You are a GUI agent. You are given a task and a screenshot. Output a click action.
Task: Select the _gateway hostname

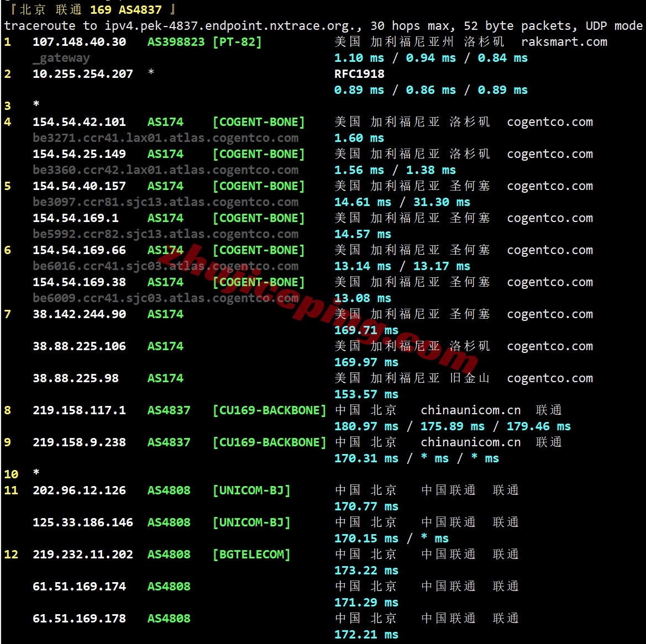pyautogui.click(x=61, y=58)
